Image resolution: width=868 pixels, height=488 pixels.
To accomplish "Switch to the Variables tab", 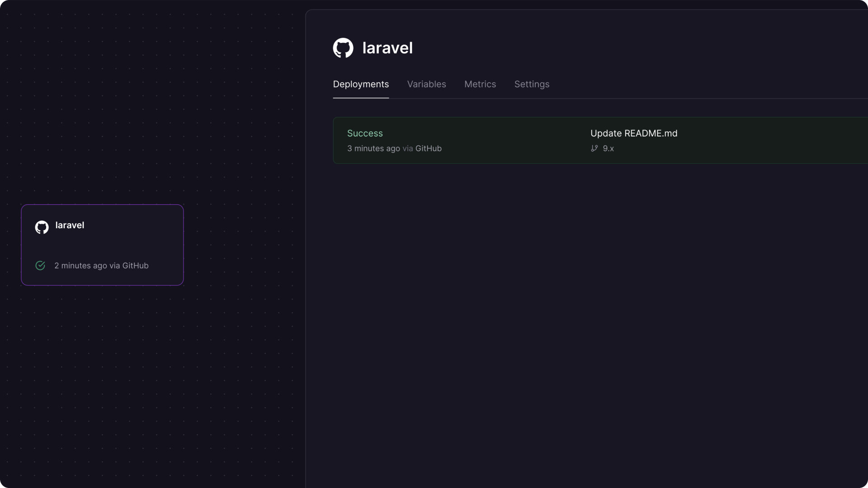I will tap(426, 84).
